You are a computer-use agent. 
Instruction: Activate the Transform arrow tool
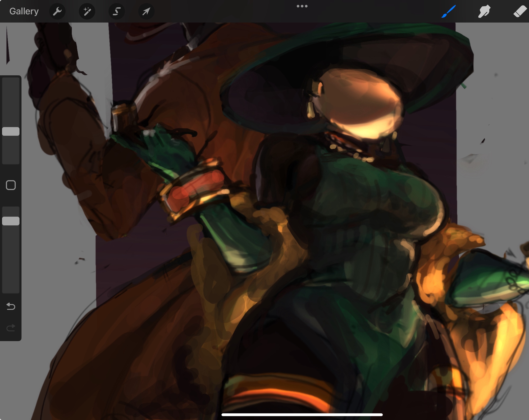(x=146, y=11)
